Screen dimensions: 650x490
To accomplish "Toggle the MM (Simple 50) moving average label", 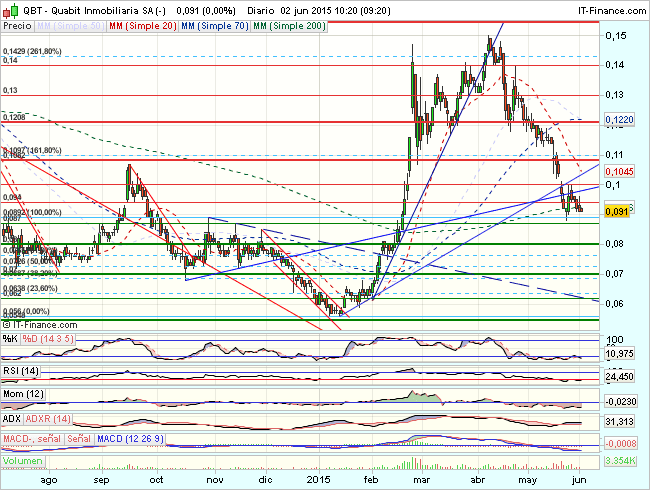I will click(70, 26).
